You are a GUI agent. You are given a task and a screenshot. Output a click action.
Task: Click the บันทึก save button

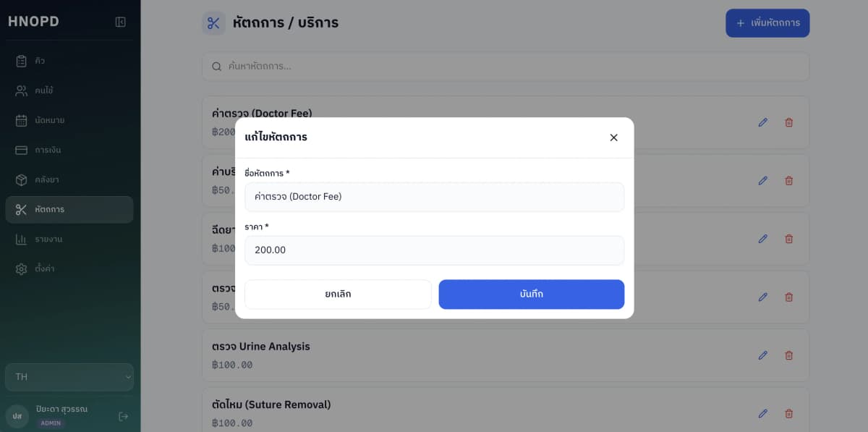tap(531, 295)
